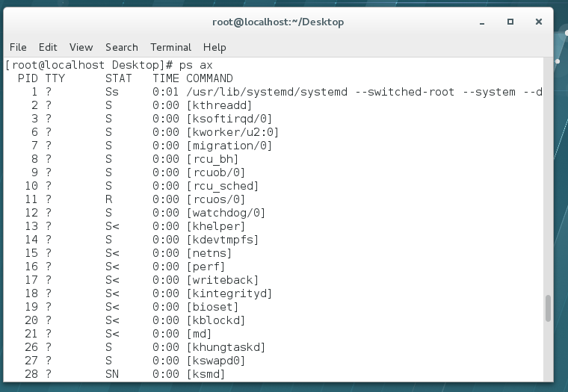
Task: Open the Help menu
Action: tap(214, 47)
